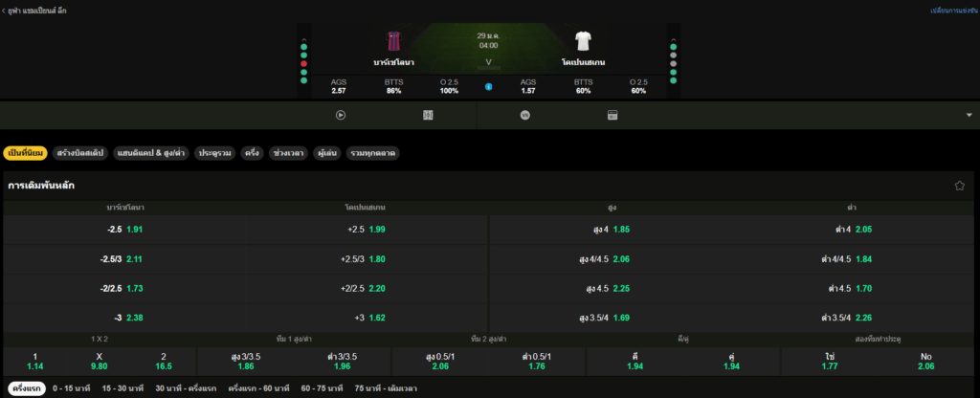The image size is (980, 398).
Task: Select the ครึ่ง tab
Action: [x=253, y=152]
